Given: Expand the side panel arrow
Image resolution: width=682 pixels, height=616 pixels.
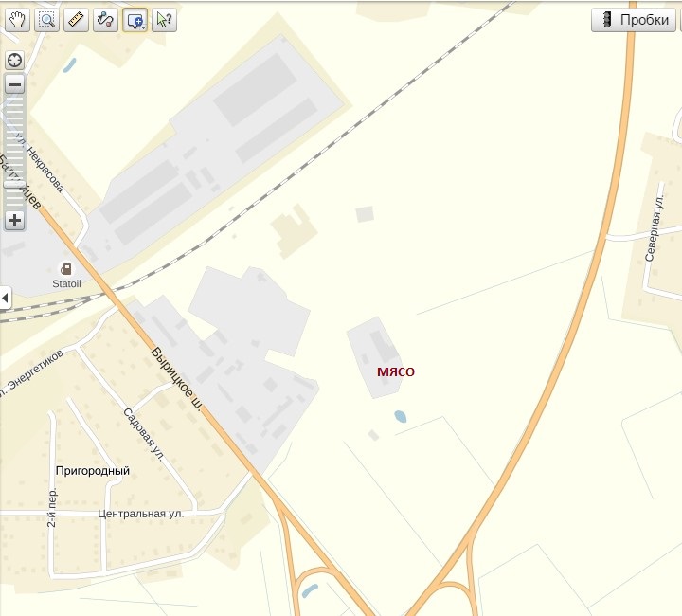Looking at the screenshot, I should 6,299.
